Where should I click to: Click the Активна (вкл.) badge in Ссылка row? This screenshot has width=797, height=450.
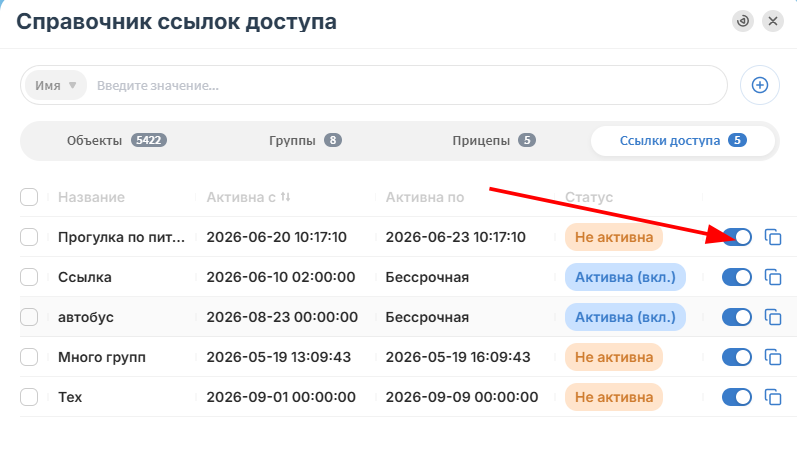tap(625, 277)
